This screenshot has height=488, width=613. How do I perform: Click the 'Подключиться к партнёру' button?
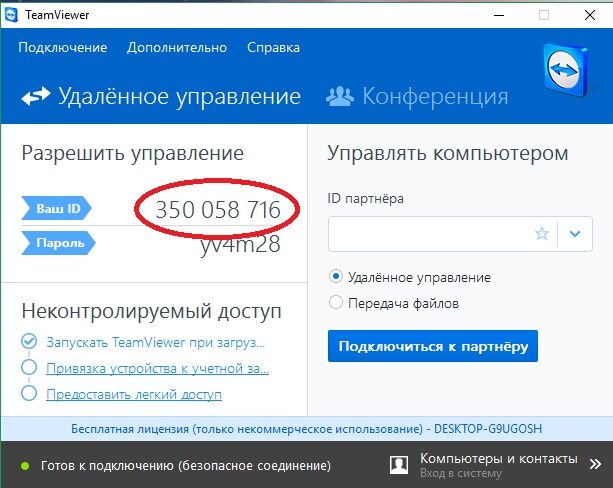pos(432,347)
